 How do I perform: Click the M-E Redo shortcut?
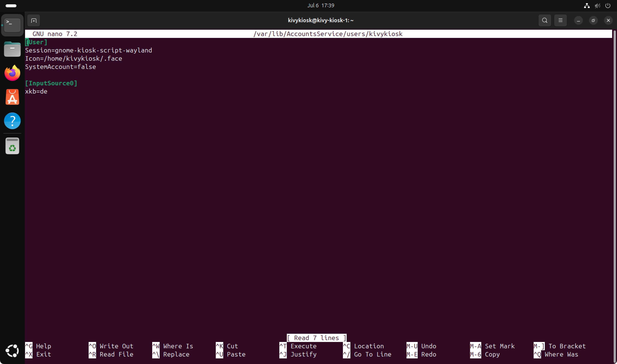(x=421, y=354)
